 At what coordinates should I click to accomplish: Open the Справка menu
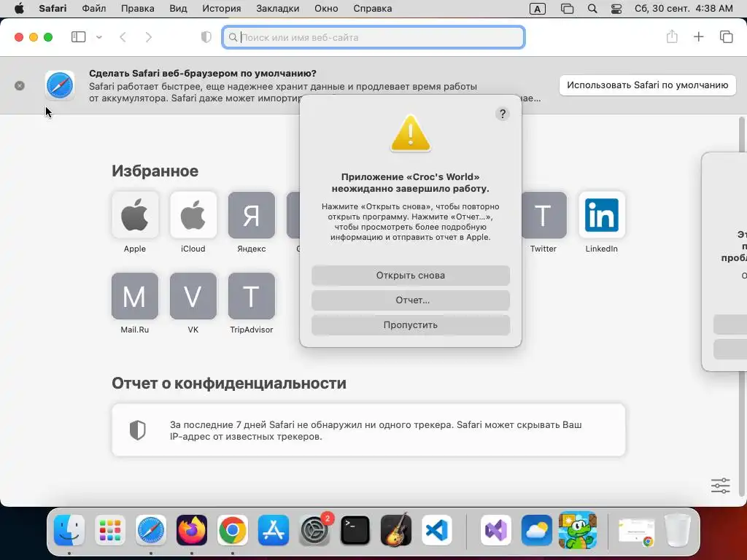pos(373,9)
